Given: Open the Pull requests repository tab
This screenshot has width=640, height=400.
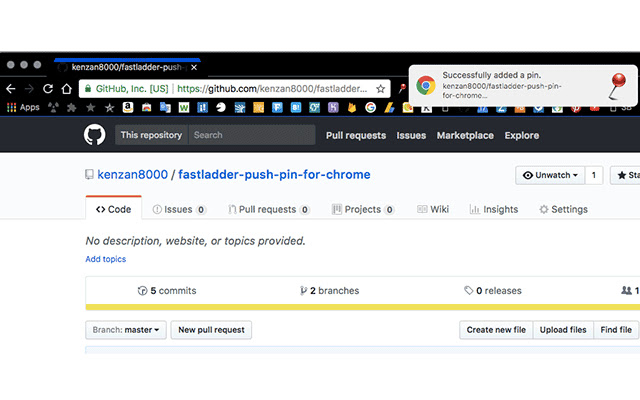Looking at the screenshot, I should 268,209.
